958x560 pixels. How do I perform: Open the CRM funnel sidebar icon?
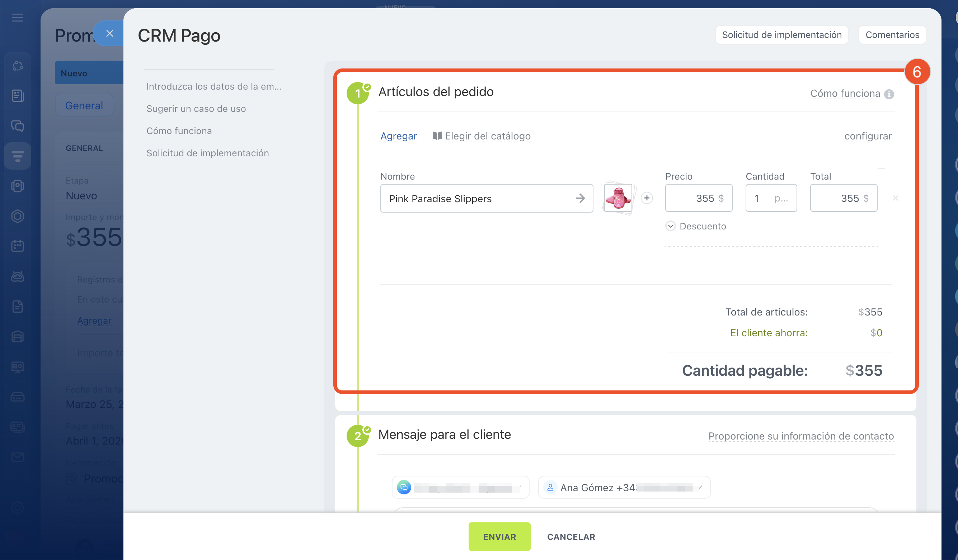click(x=18, y=156)
